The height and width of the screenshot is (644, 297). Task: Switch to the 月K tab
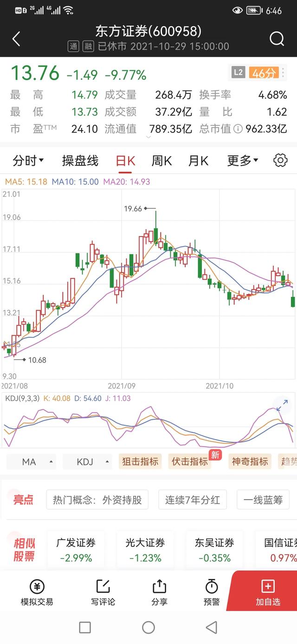click(198, 161)
